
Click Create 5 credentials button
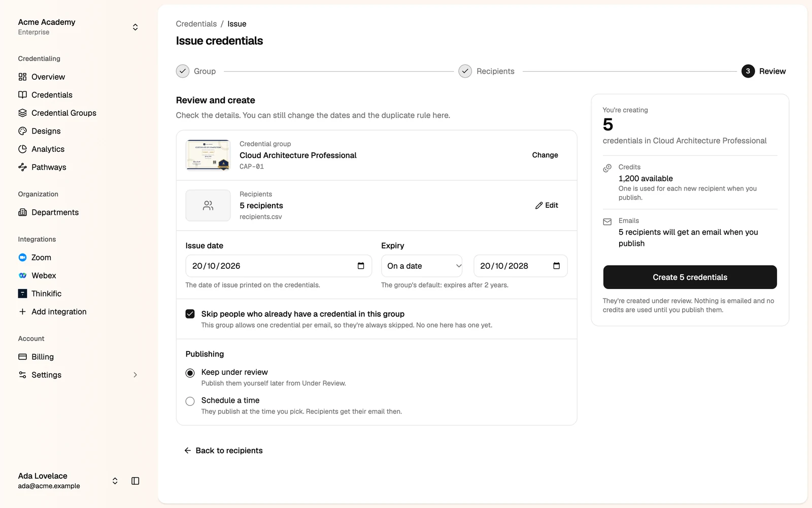(690, 277)
